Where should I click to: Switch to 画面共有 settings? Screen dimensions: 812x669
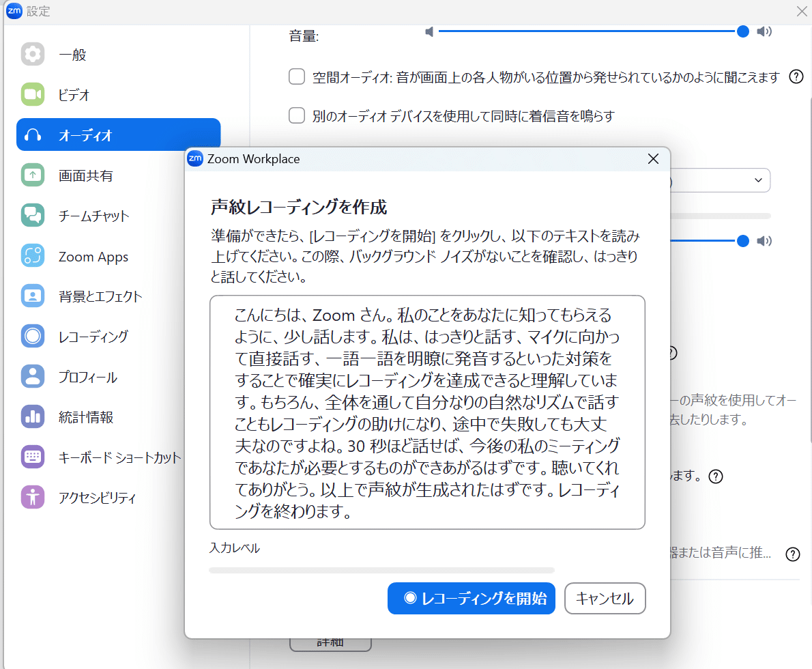point(101,175)
